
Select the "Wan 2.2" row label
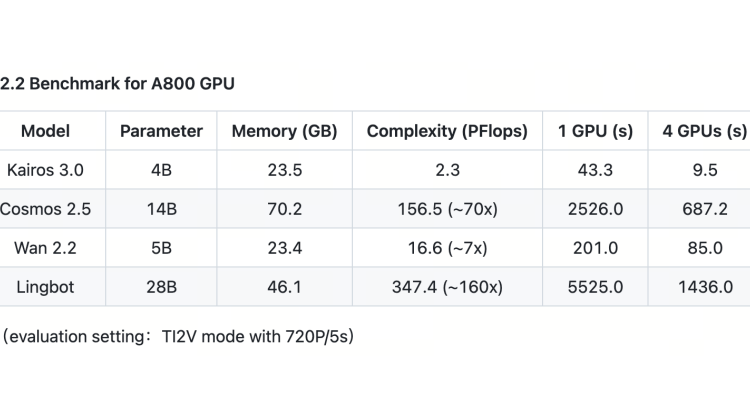45,248
